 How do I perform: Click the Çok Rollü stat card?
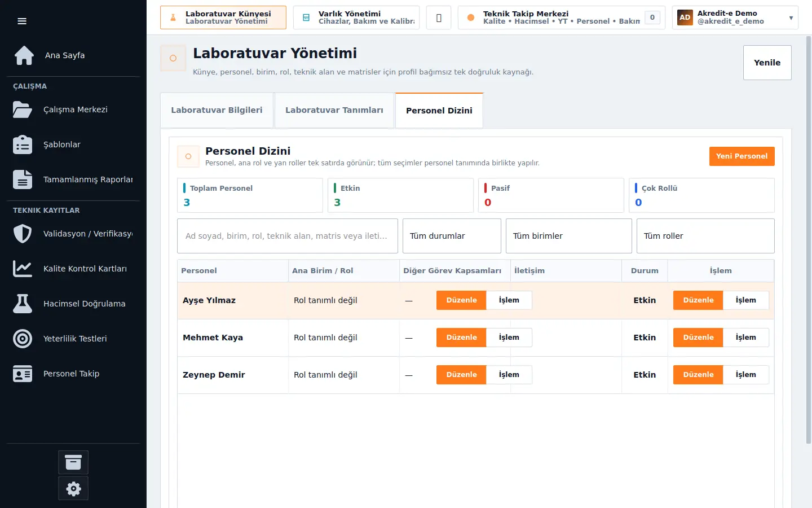coord(701,195)
